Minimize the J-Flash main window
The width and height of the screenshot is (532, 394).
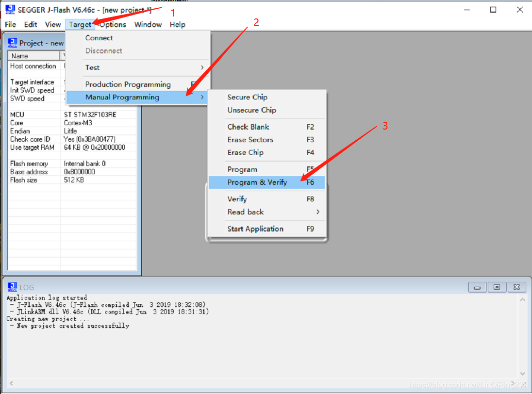pyautogui.click(x=467, y=10)
